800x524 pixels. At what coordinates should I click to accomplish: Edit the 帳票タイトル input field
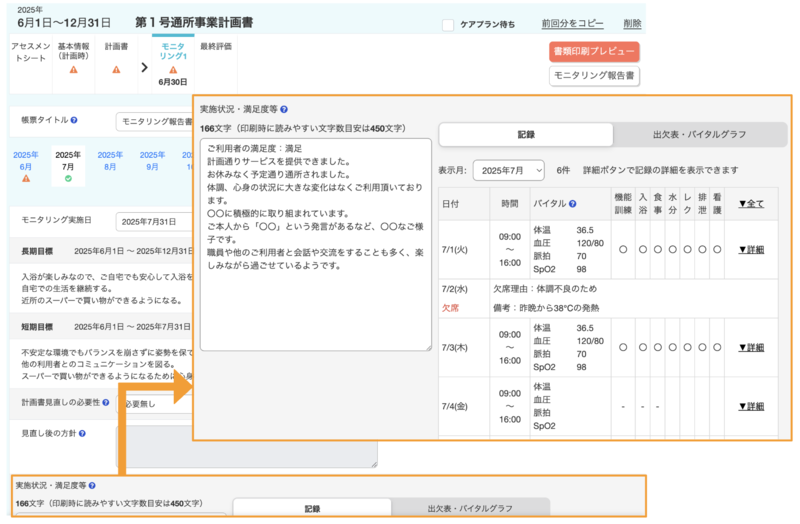pyautogui.click(x=154, y=121)
